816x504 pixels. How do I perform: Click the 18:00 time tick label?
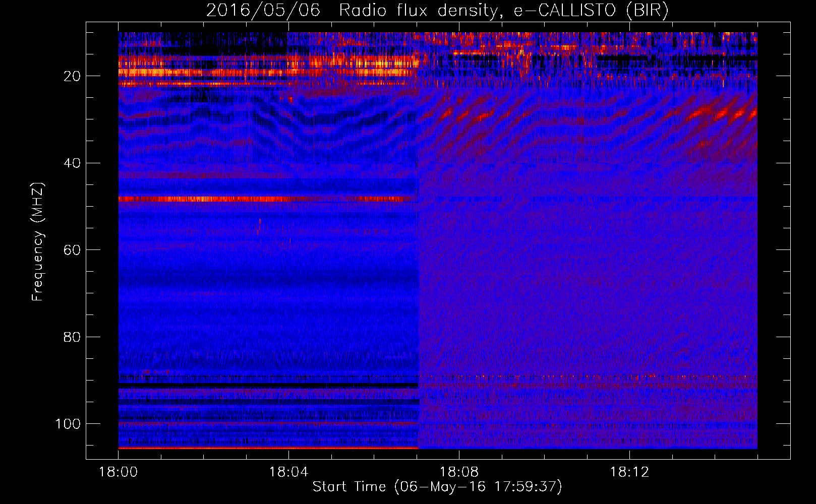119,472
